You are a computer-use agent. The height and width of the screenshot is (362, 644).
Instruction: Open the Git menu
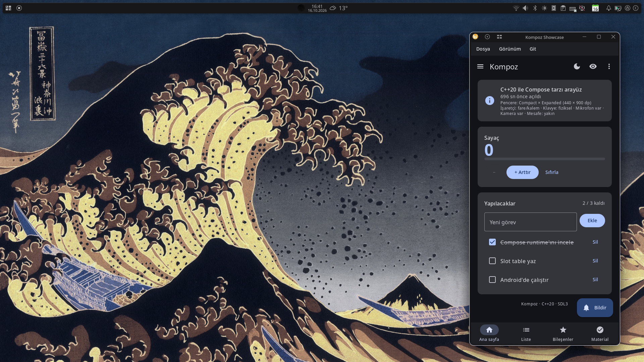[533, 49]
